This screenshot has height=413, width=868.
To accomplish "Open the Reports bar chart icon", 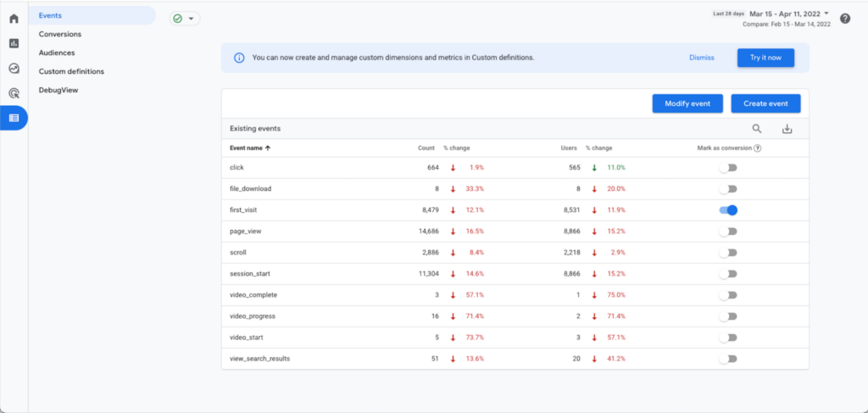I will tap(14, 43).
